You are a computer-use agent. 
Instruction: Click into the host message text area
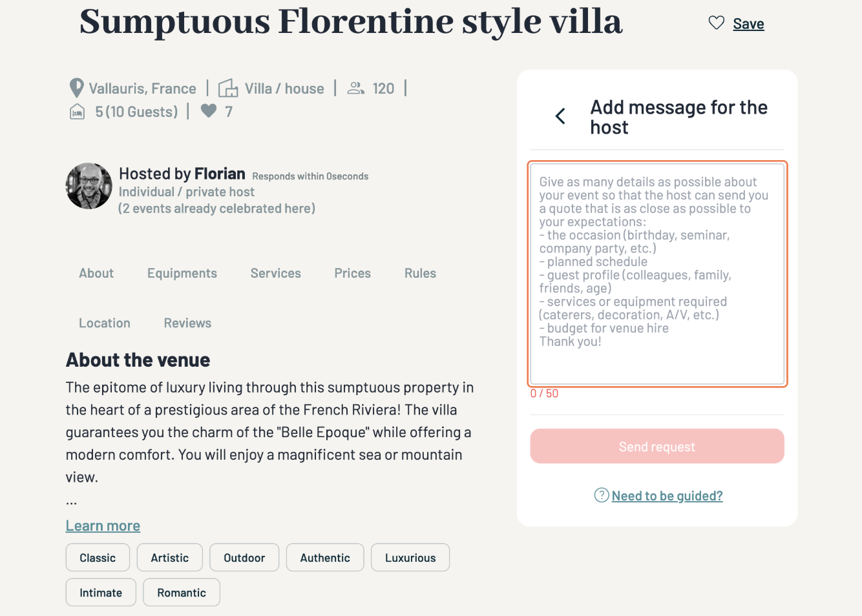pyautogui.click(x=657, y=274)
